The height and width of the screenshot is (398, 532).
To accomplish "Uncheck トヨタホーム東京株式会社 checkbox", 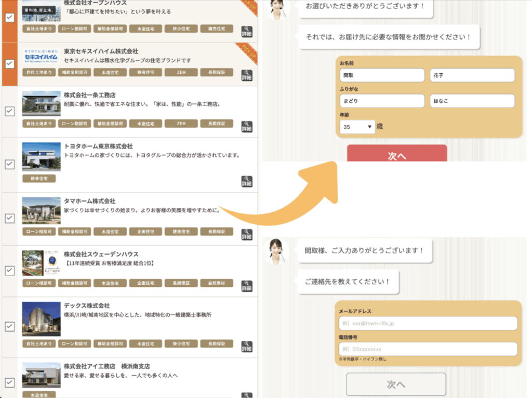I will point(10,164).
